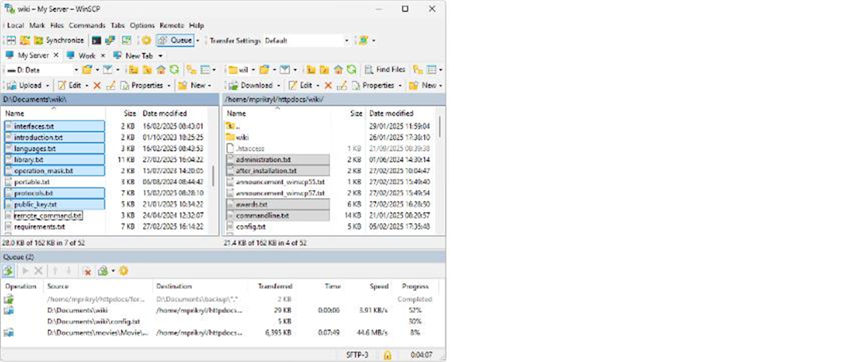Go to remote home directory icon

point(338,70)
